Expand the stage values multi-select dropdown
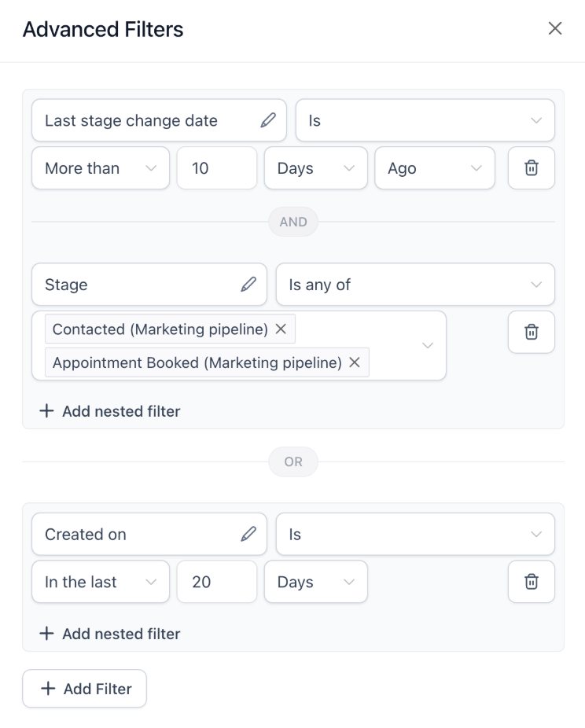 [428, 346]
